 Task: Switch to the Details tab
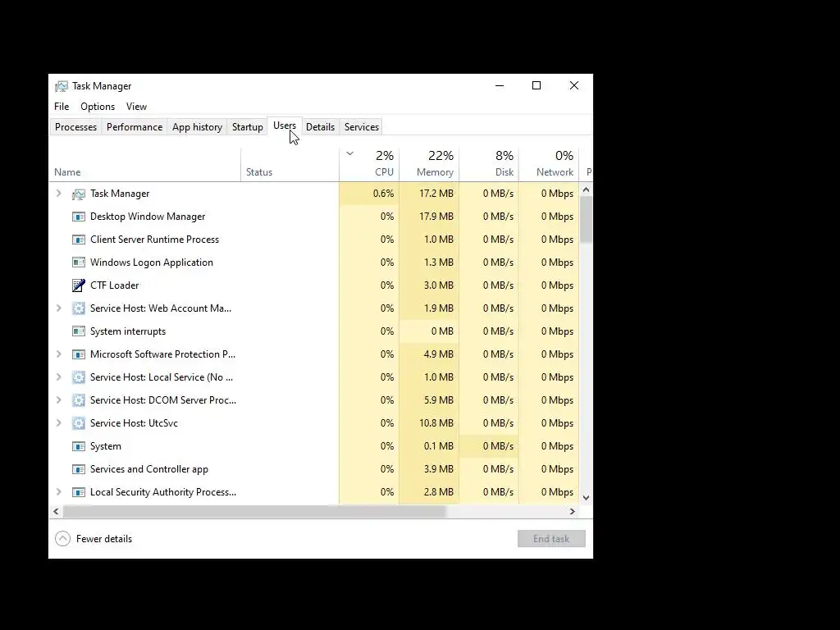(x=321, y=127)
